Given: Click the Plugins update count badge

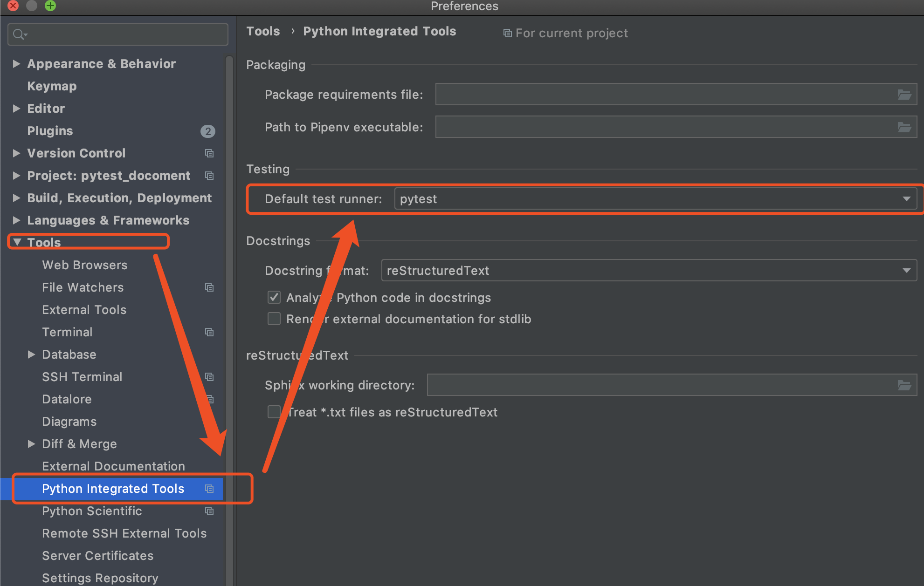Looking at the screenshot, I should 207,131.
